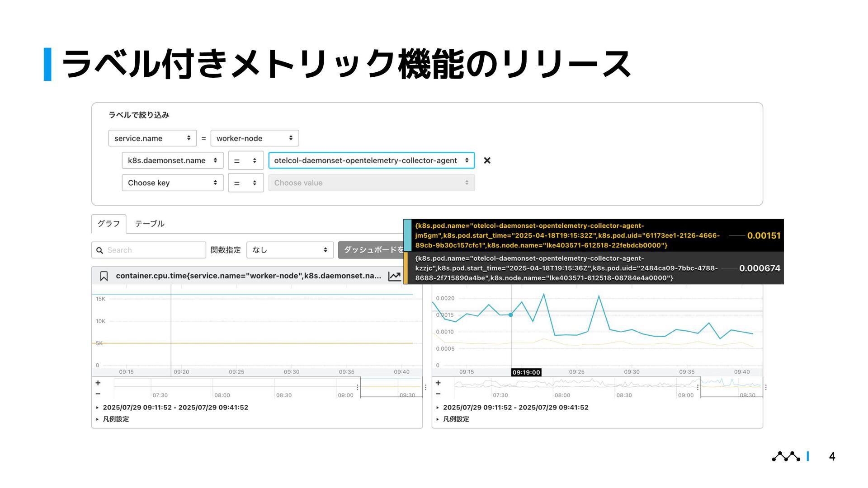Remove the k8s.daemonset.name filter row
Image resolution: width=868 pixels, height=488 pixels.
point(487,160)
